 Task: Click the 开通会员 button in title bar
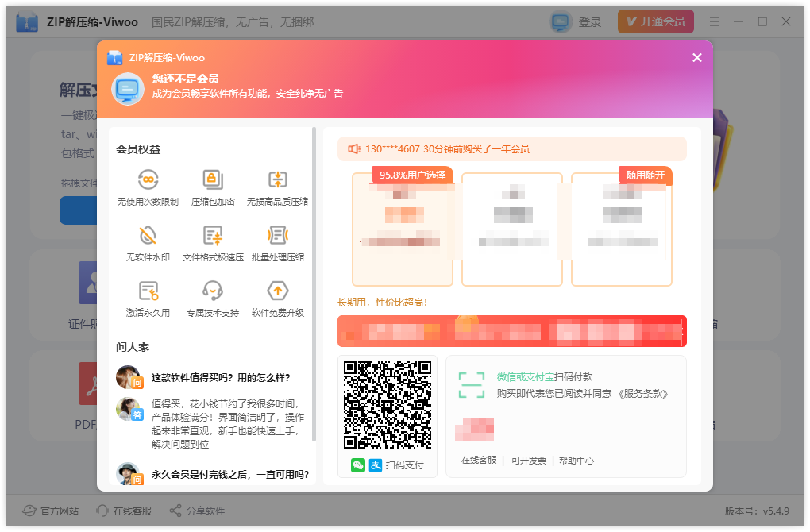tap(655, 21)
